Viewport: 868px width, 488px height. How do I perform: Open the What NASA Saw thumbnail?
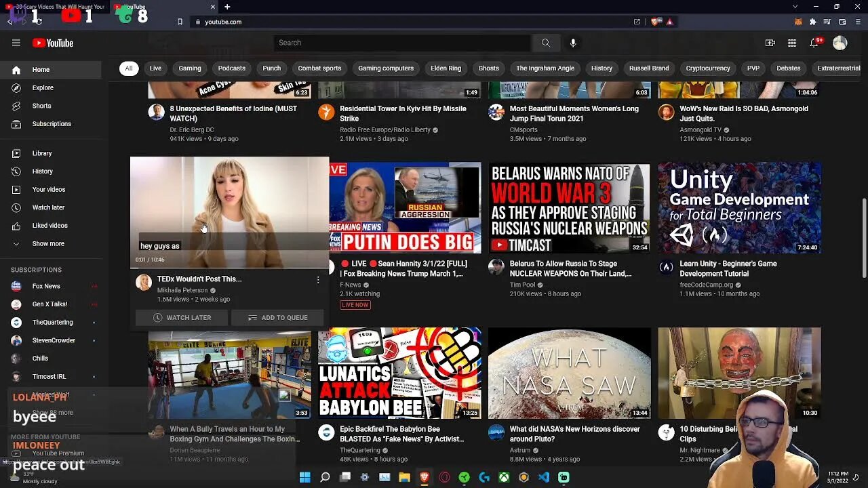570,373
